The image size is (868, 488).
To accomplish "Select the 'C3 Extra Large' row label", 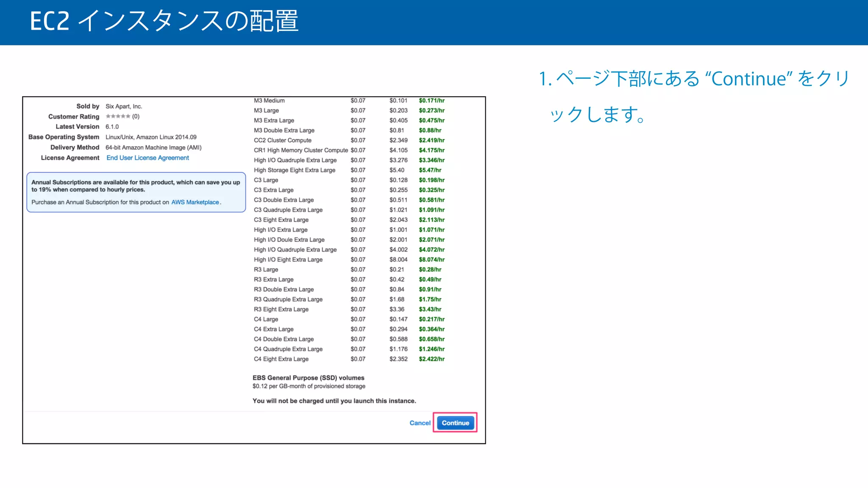I will click(x=273, y=190).
